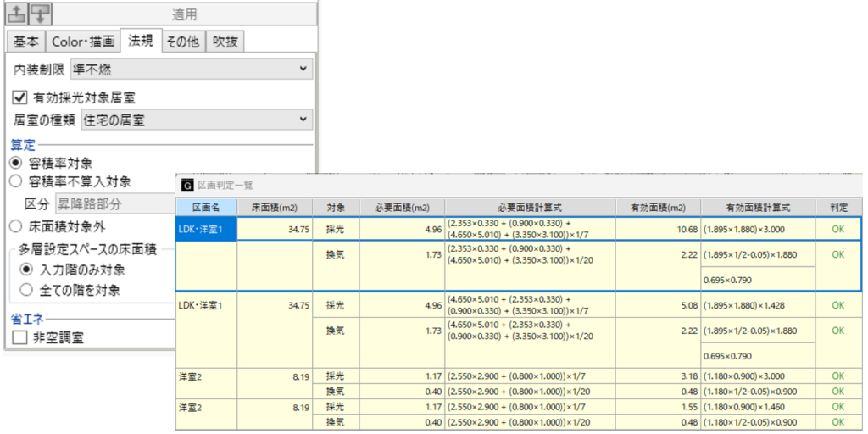868x434 pixels.
Task: Click the G icon in 区画判定一覧 title bar
Action: pos(186,184)
